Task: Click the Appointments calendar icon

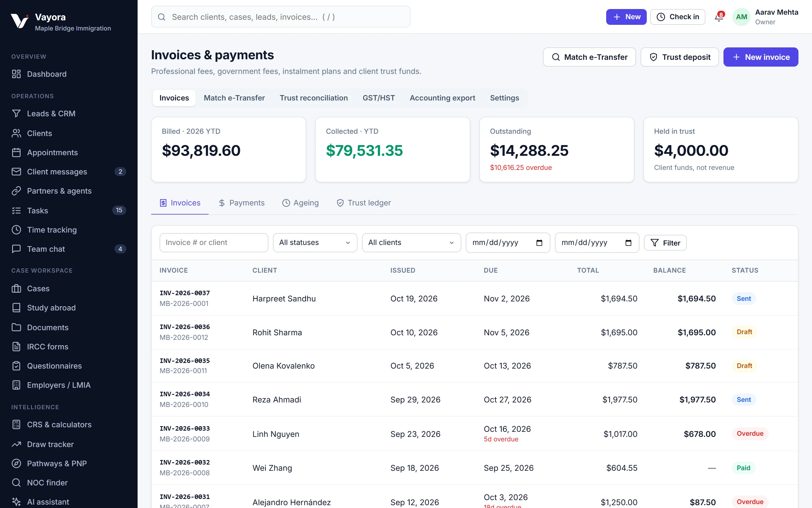Action: (x=16, y=152)
